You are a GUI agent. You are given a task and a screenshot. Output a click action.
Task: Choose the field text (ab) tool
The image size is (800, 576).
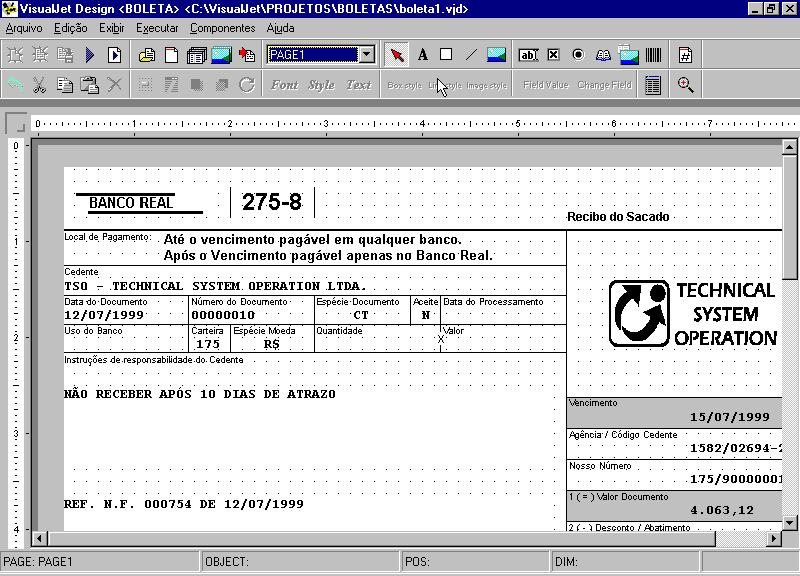coord(528,55)
